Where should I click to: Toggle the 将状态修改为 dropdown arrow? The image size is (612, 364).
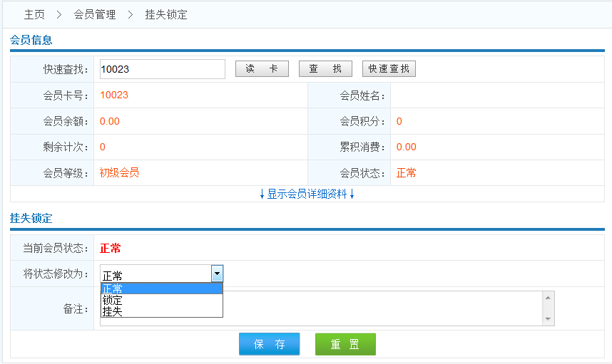coord(217,274)
